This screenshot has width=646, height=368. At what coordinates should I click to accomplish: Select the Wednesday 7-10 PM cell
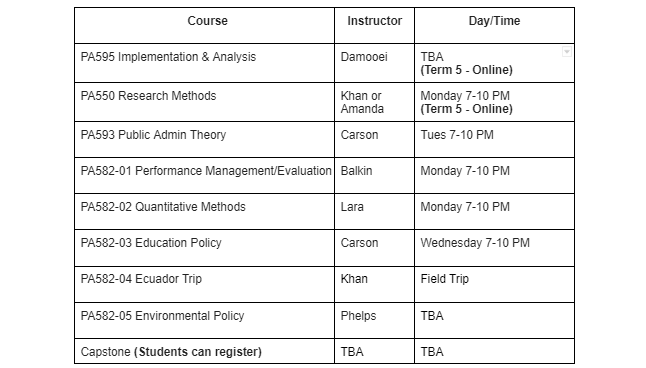pos(494,248)
